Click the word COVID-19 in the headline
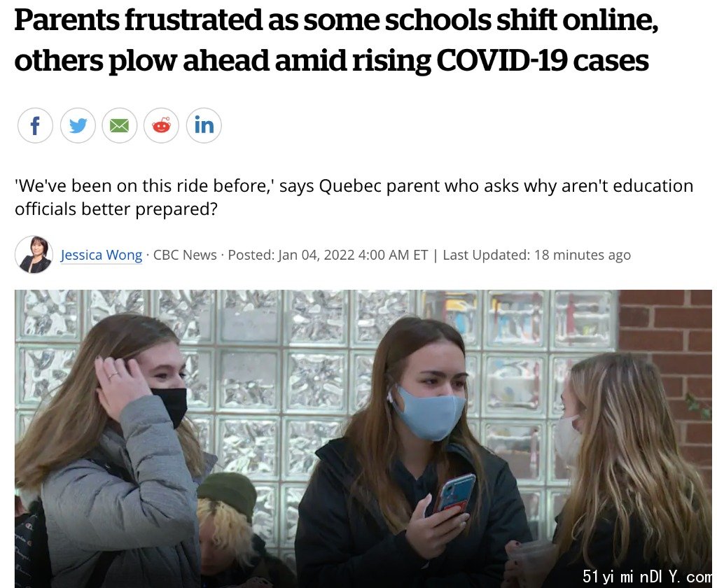Image resolution: width=717 pixels, height=588 pixels. [x=501, y=60]
